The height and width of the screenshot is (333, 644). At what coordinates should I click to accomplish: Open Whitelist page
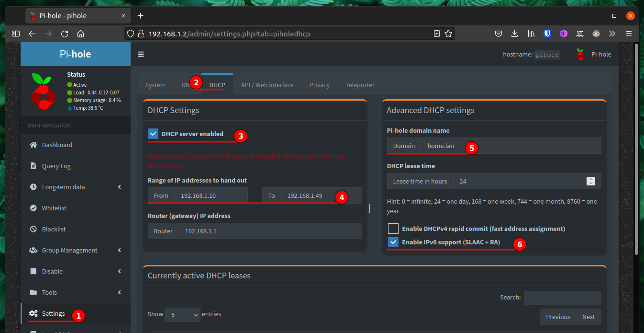[x=76, y=208]
